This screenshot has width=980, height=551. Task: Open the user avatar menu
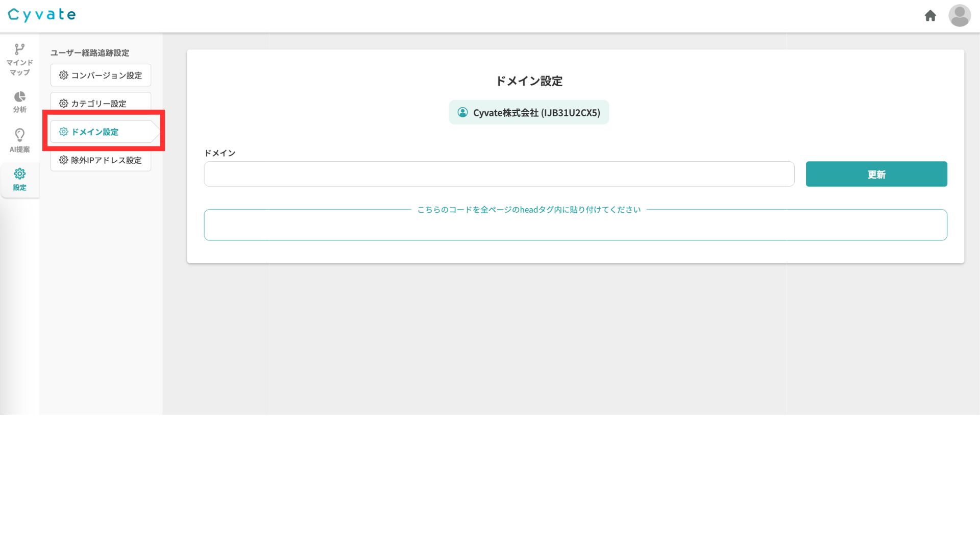[959, 16]
